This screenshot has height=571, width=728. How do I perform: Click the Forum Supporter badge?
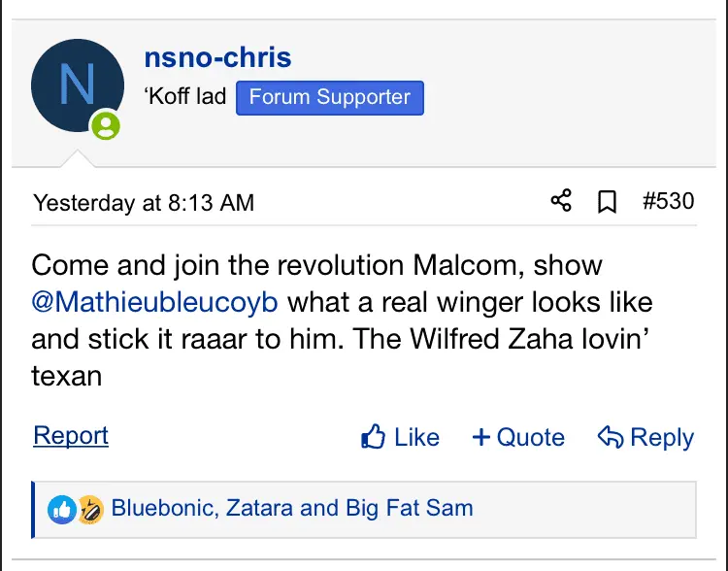(x=330, y=97)
